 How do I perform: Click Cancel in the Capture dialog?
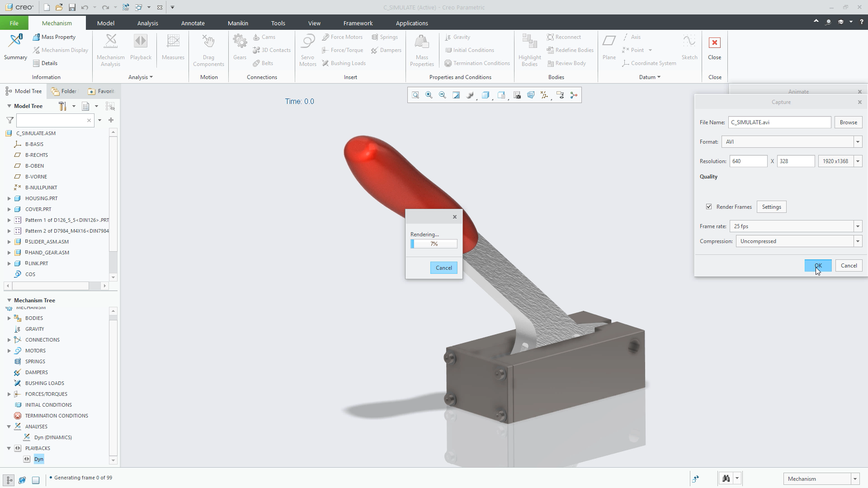pyautogui.click(x=849, y=266)
